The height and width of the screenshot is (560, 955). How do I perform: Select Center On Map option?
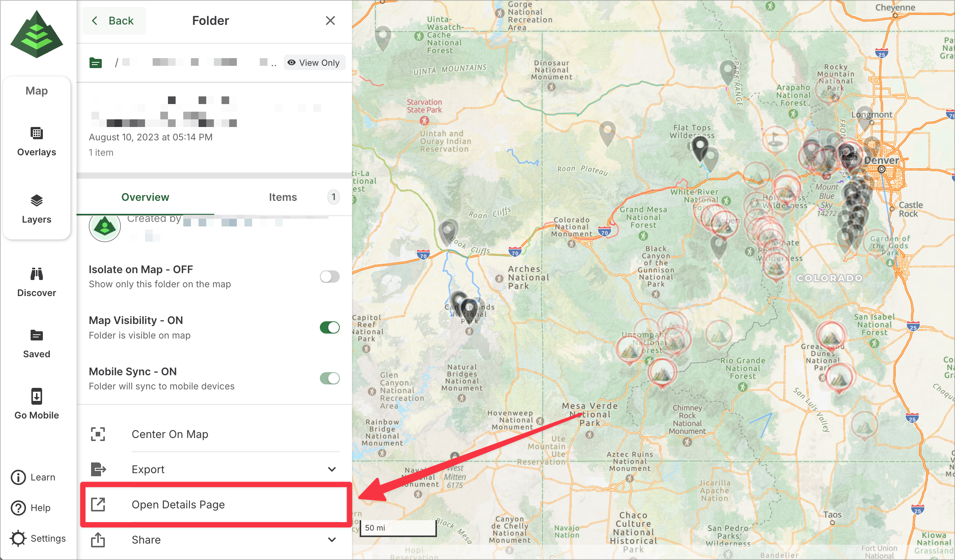point(170,434)
